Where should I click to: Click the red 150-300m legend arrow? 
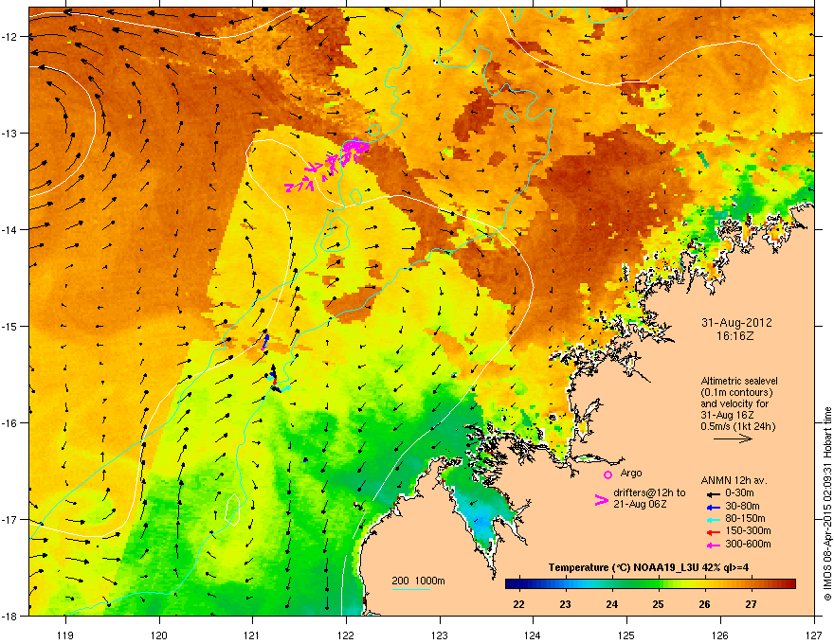[716, 532]
